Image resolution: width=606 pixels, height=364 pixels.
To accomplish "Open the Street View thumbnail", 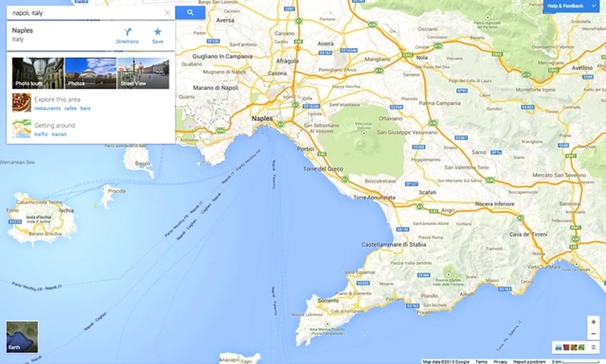I will tap(143, 73).
